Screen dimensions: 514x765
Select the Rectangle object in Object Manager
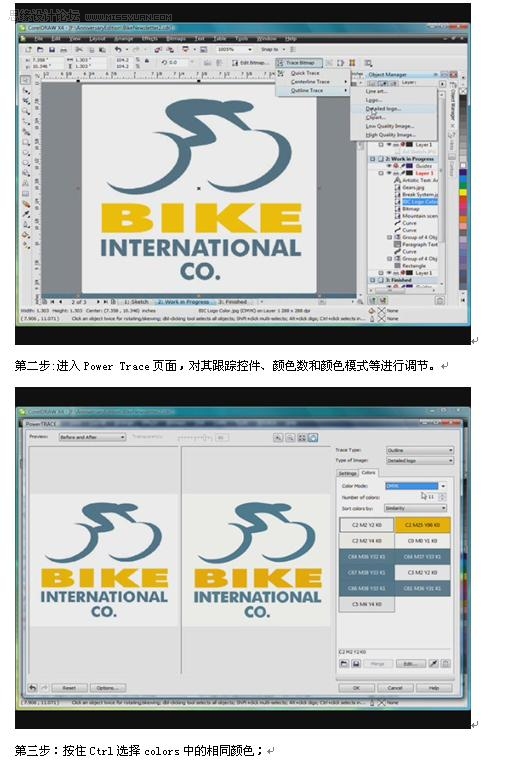[414, 266]
